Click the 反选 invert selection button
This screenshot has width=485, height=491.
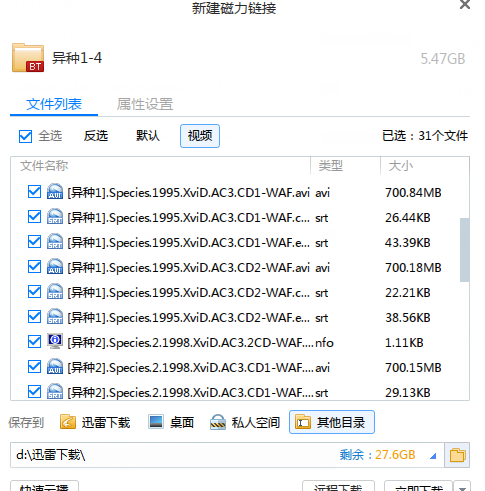click(96, 136)
